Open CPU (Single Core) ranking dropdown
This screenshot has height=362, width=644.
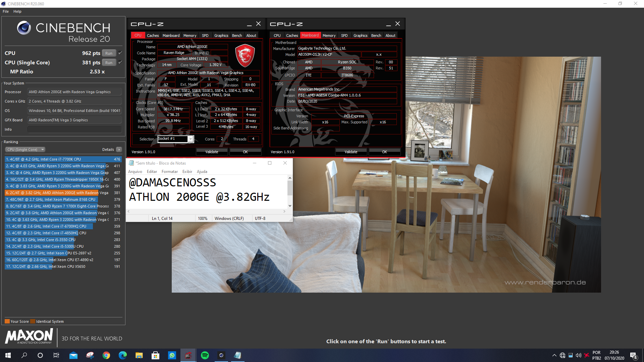pos(25,149)
